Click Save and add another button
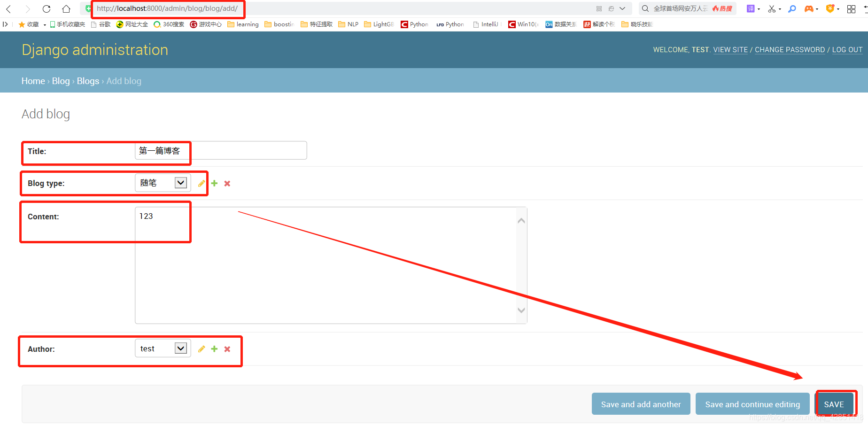Viewport: 868px width, 426px height. pos(641,404)
